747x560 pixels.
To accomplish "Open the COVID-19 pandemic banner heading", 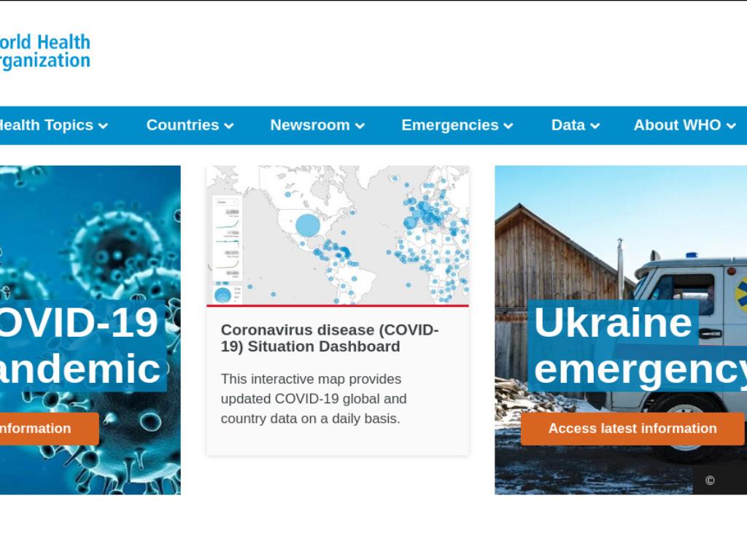I will click(82, 345).
